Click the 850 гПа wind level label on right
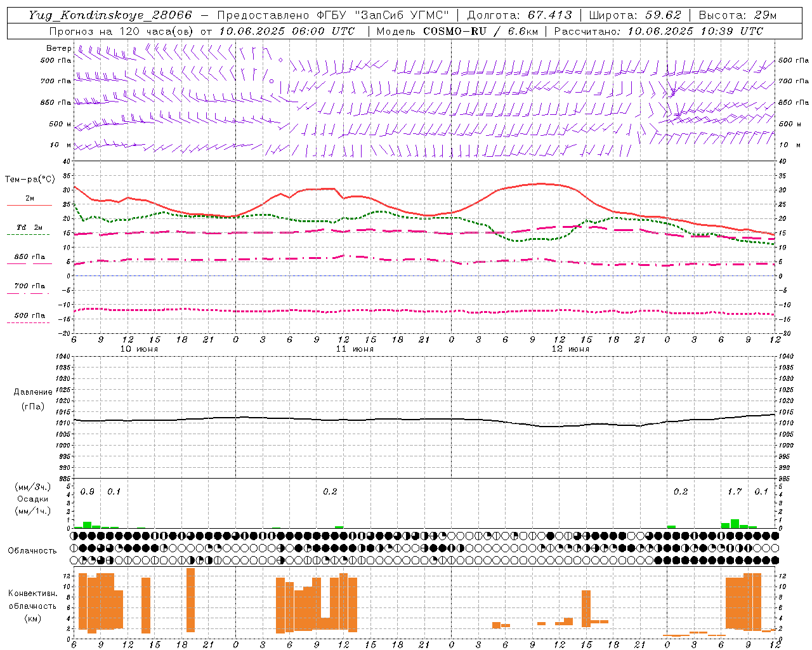This screenshot has width=812, height=650. [x=794, y=102]
